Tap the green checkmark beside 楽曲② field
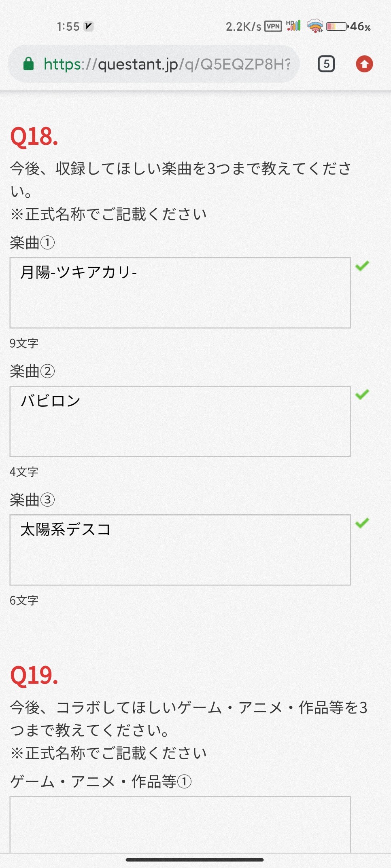The height and width of the screenshot is (868, 391). point(362,394)
